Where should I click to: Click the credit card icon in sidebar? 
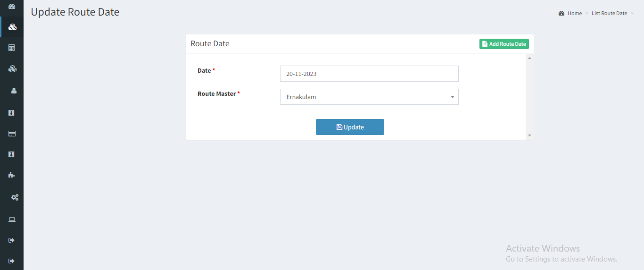coord(12,134)
